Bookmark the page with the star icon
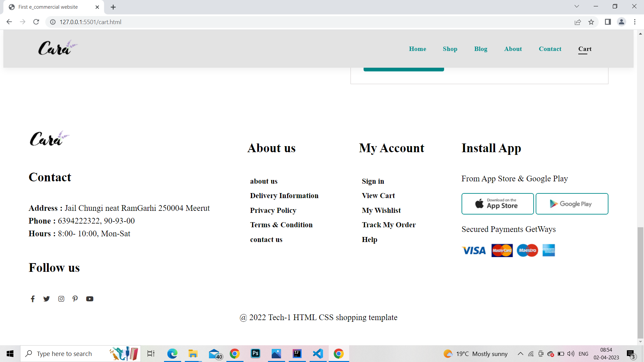 [x=591, y=22]
